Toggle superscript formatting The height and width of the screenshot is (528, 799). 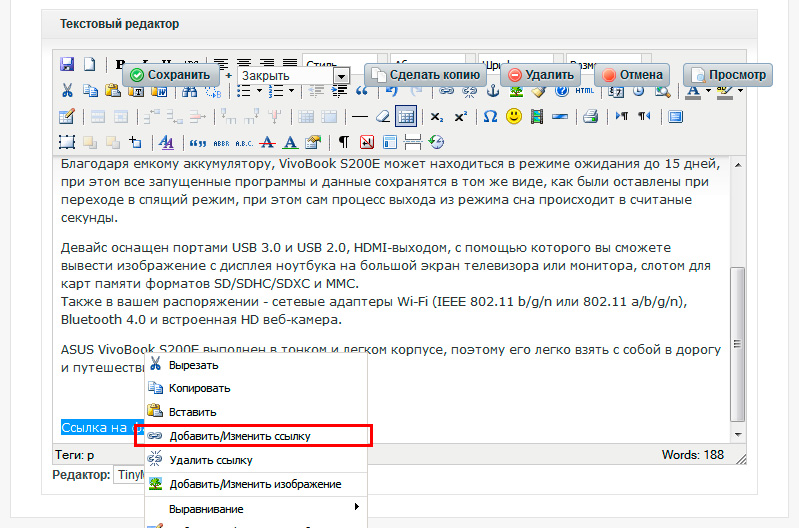click(460, 116)
